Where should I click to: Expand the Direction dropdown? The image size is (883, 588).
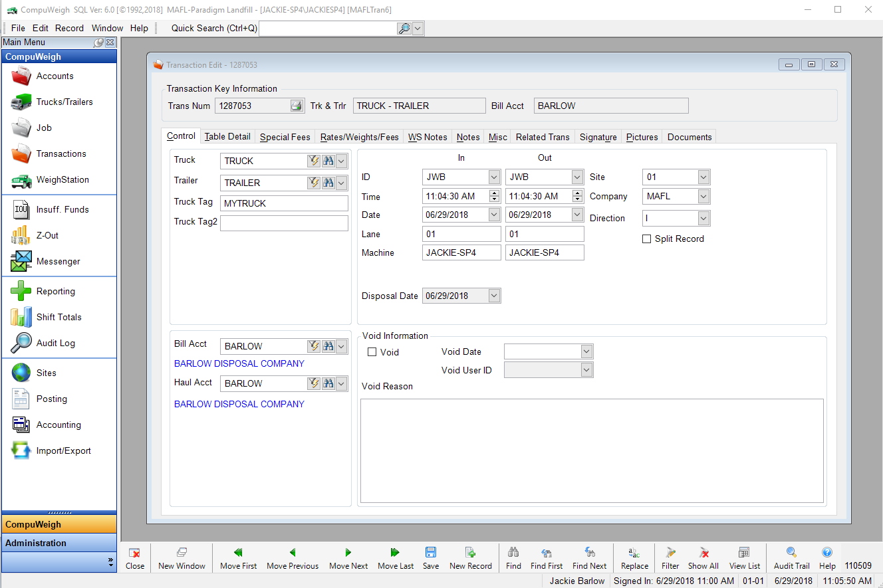tap(703, 219)
